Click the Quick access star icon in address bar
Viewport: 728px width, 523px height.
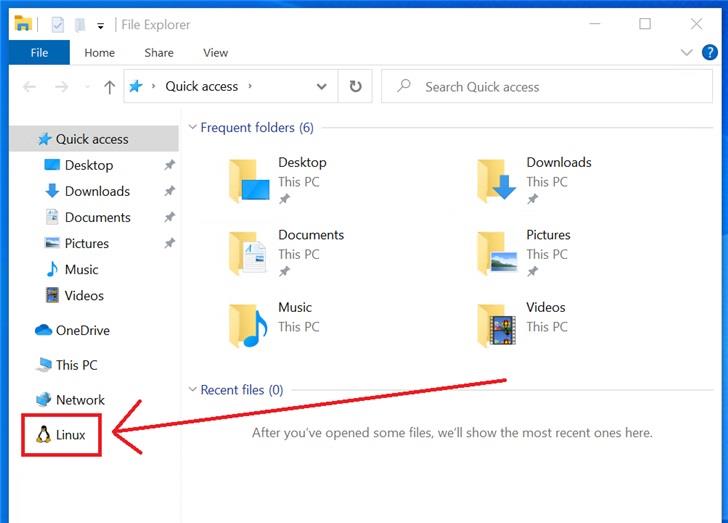(136, 86)
